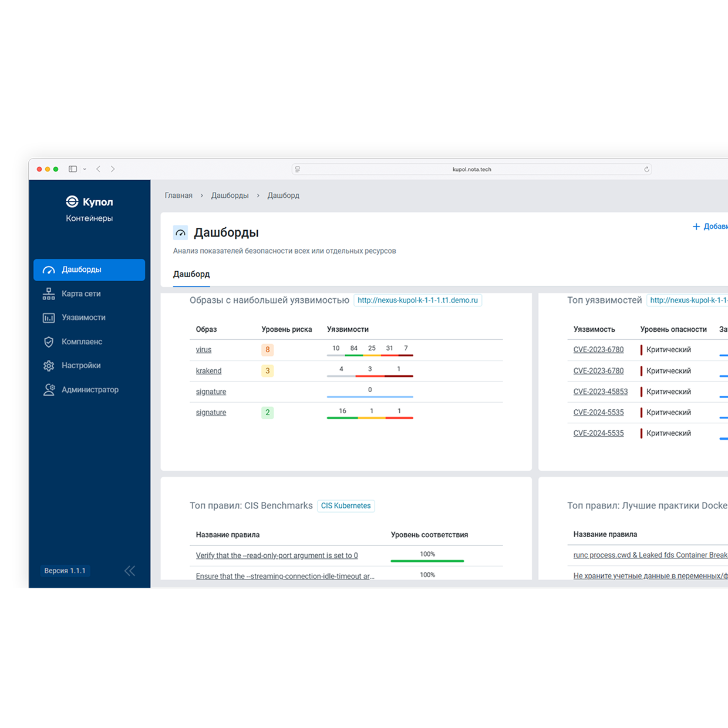
Task: Reload page using browser refresh icon
Action: 646,169
